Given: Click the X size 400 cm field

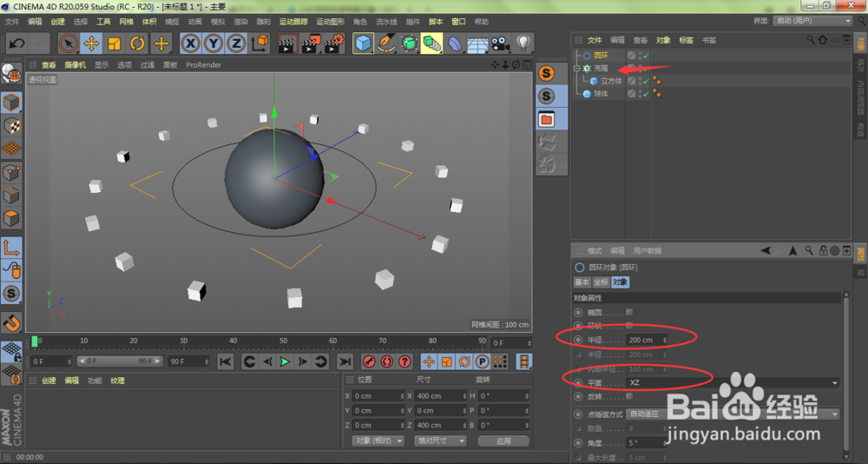Looking at the screenshot, I should pos(441,396).
